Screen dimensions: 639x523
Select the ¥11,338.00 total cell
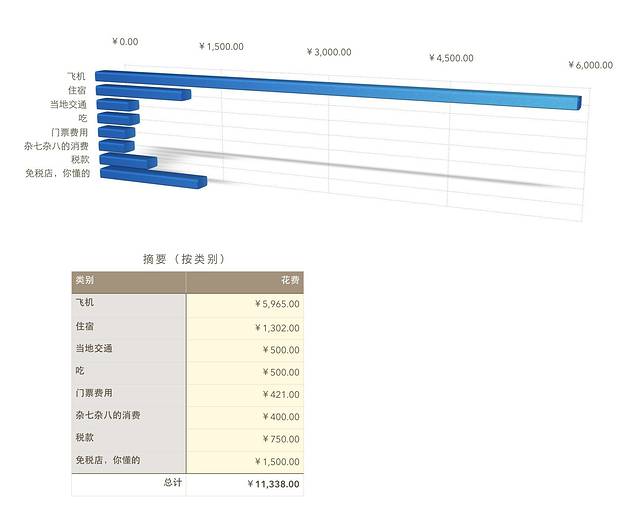tap(244, 484)
